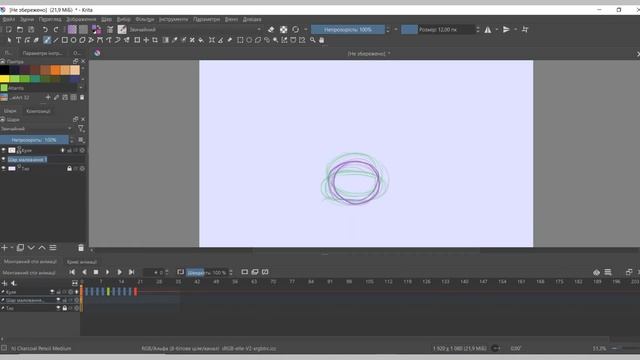Toggle the Eraser mode icon
The width and height of the screenshot is (640, 360).
pos(271,29)
